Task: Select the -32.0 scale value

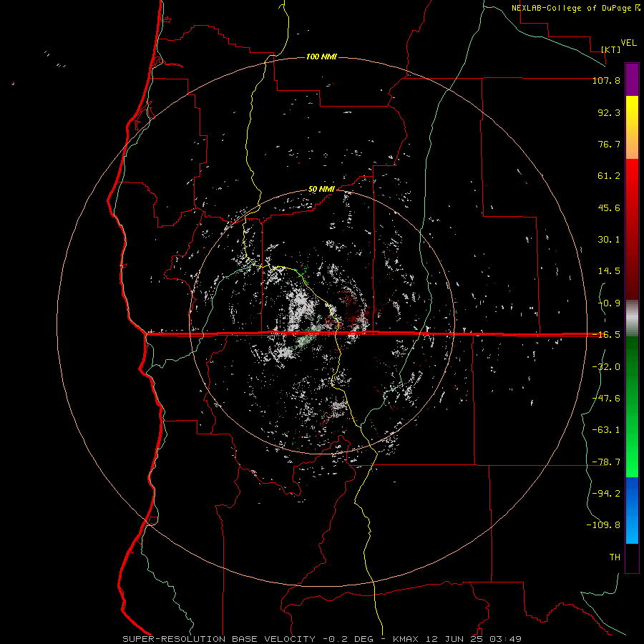Action: point(606,367)
